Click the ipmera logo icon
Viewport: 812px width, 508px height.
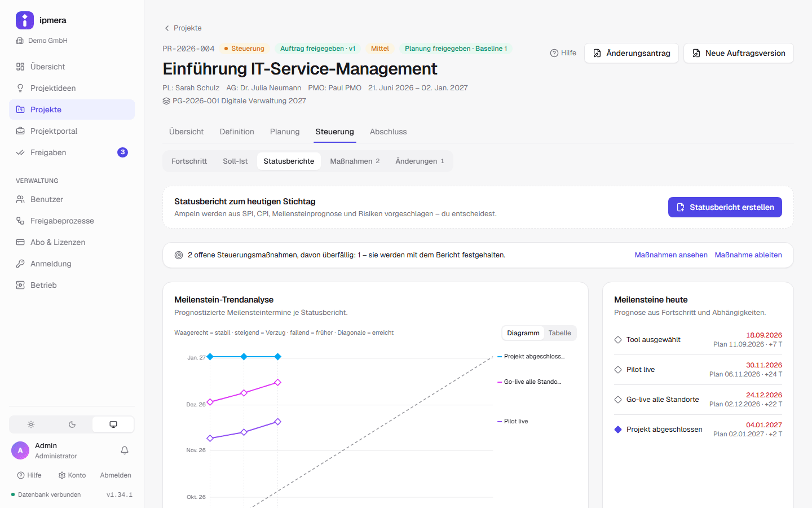pos(25,20)
